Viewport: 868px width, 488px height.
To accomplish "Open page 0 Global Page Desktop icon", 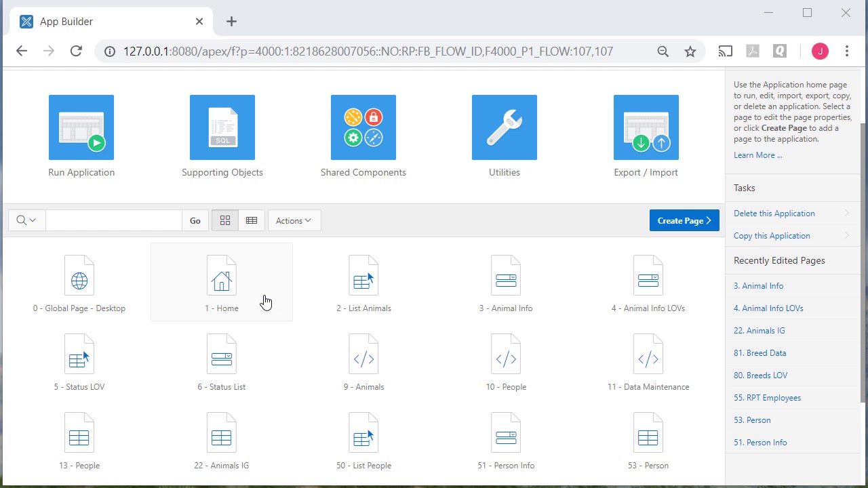I will coord(79,275).
